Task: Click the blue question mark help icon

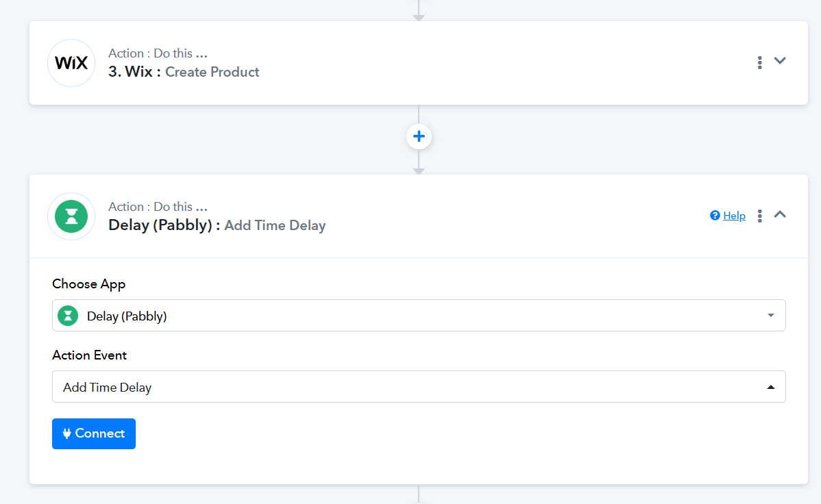Action: click(x=715, y=215)
